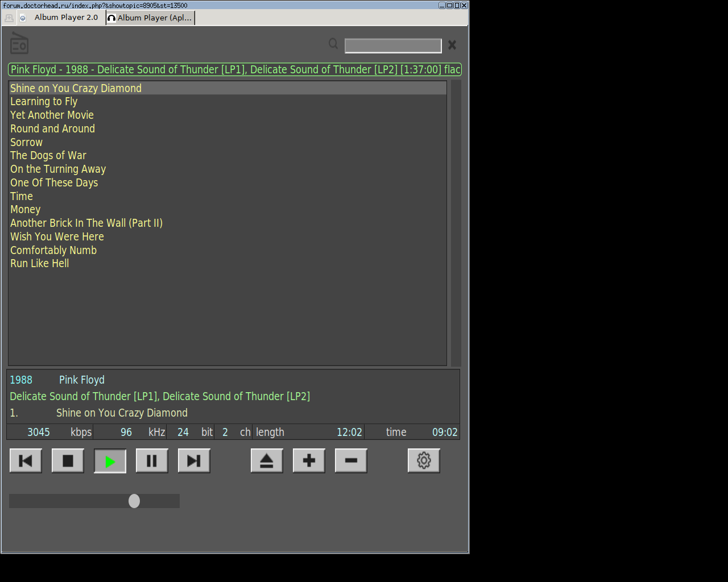
Task: Click artist Pink Floyd in info panel
Action: pyautogui.click(x=82, y=380)
